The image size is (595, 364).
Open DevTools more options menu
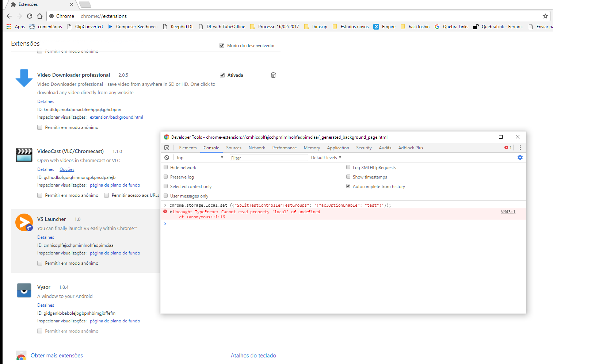520,148
